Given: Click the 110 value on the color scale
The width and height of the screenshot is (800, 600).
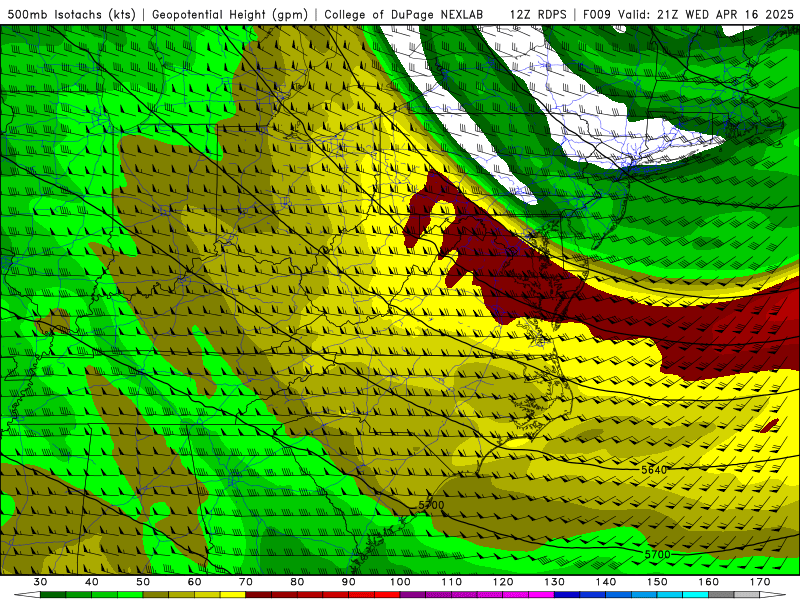Looking at the screenshot, I should click(452, 582).
